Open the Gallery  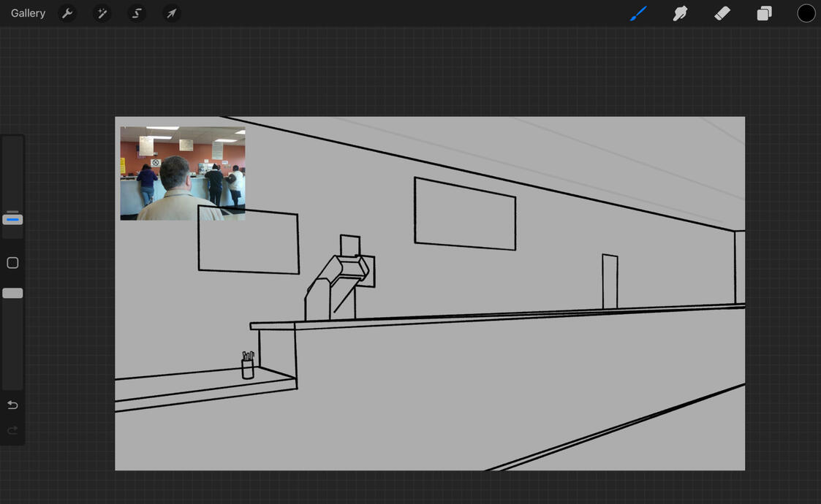point(28,13)
